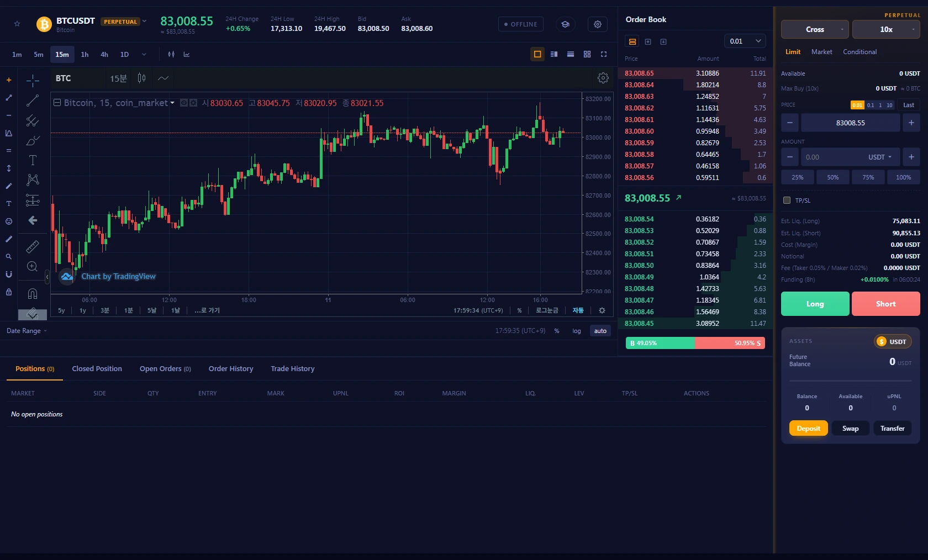Click the orange Deposit button
The image size is (928, 560).
click(x=808, y=429)
